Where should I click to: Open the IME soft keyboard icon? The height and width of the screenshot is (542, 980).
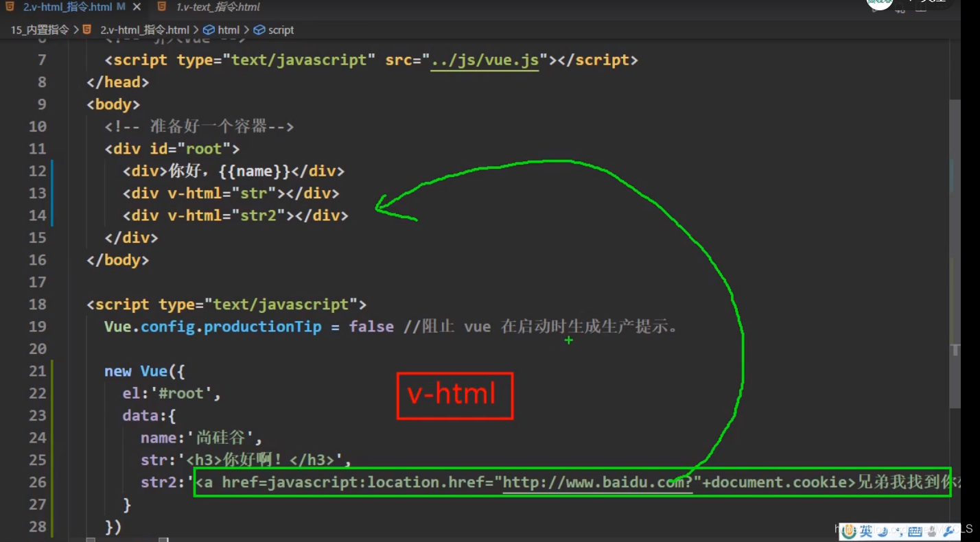coord(914,531)
